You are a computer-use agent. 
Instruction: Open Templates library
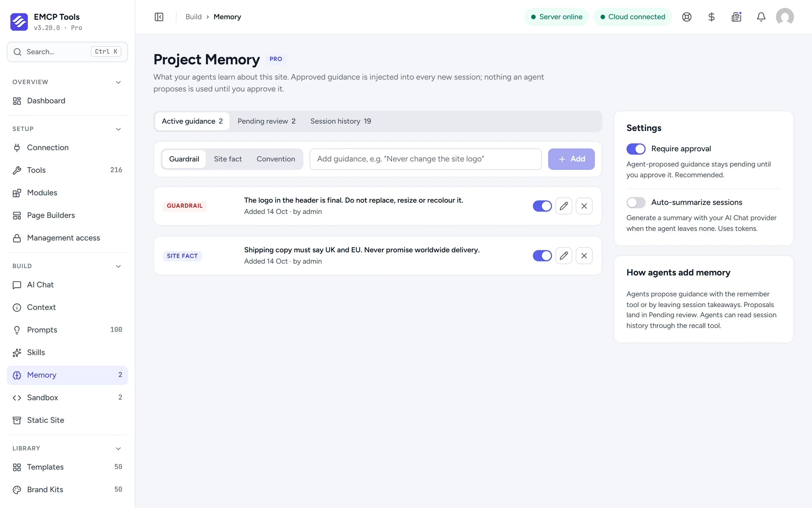click(x=67, y=467)
